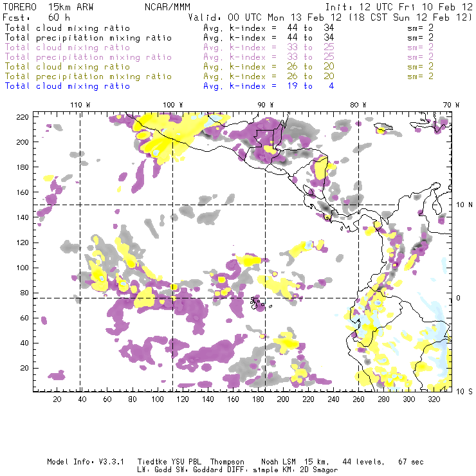The width and height of the screenshot is (476, 476).
Task: Click blue 'Avg. k-index = 19 to 4'
Action: pyautogui.click(x=269, y=86)
